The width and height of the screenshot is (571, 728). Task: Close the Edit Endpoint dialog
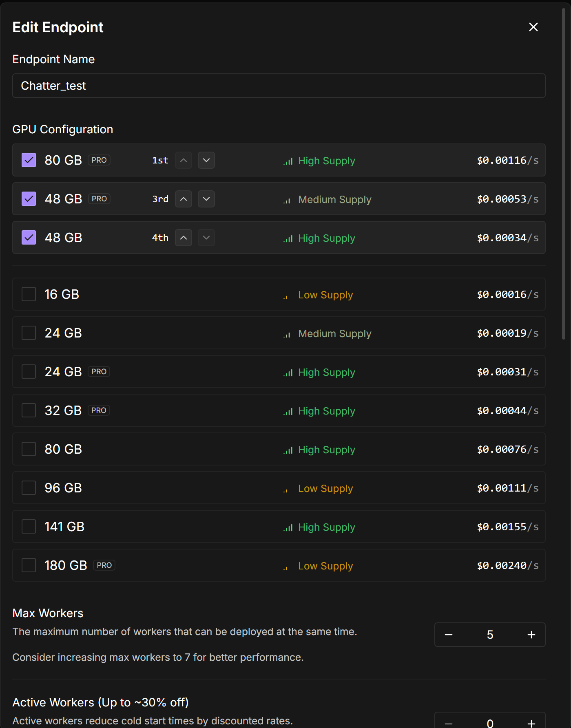pyautogui.click(x=533, y=27)
